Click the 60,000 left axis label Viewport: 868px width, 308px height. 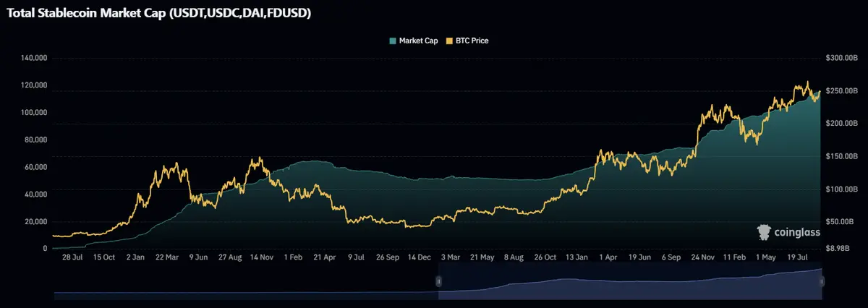[36, 167]
